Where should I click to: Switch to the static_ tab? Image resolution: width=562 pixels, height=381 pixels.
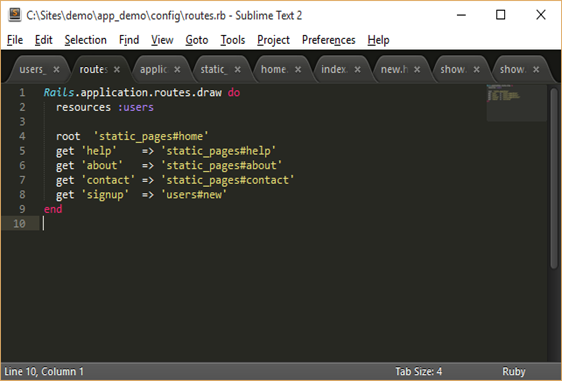point(214,69)
